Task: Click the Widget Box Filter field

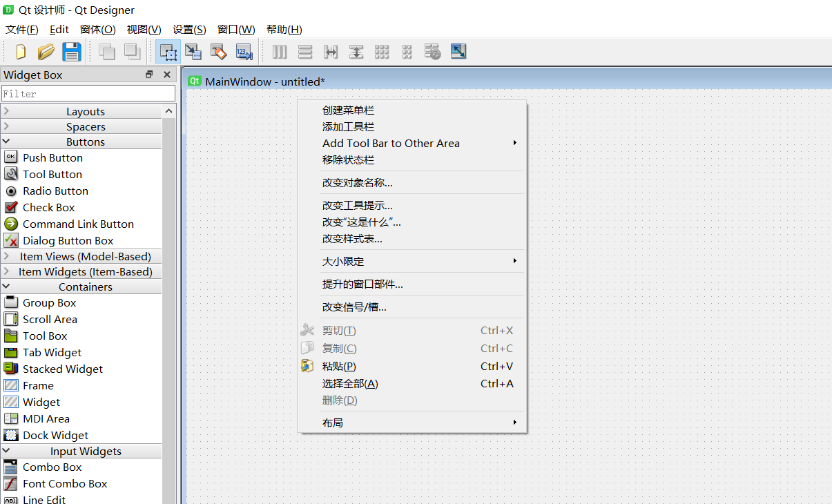Action: point(88,93)
